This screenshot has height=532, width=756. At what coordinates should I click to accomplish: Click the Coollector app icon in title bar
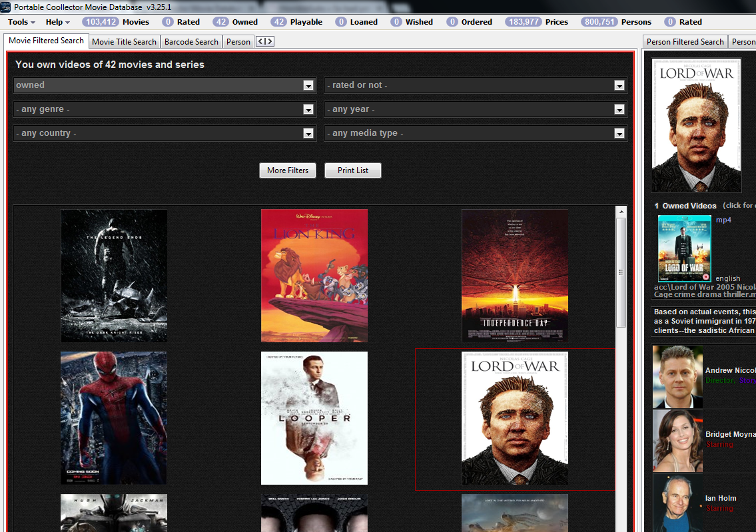point(5,7)
